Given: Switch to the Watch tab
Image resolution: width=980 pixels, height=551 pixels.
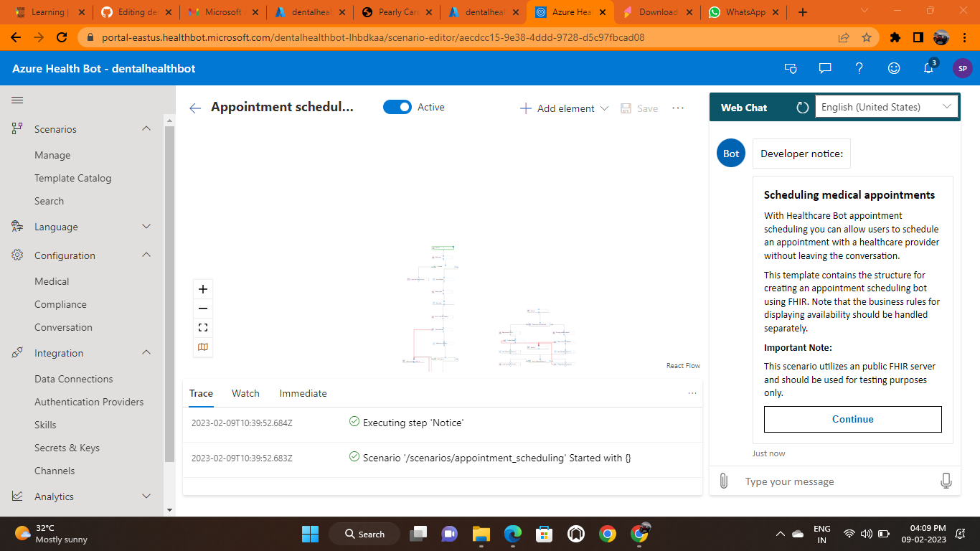Looking at the screenshot, I should tap(245, 393).
